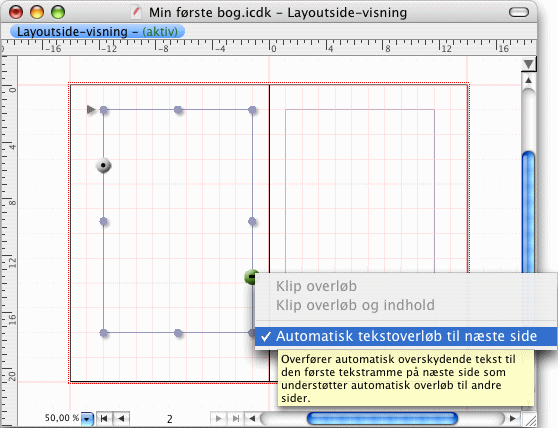Click the round anchor point on frame's left edge
The width and height of the screenshot is (558, 428).
point(104,165)
